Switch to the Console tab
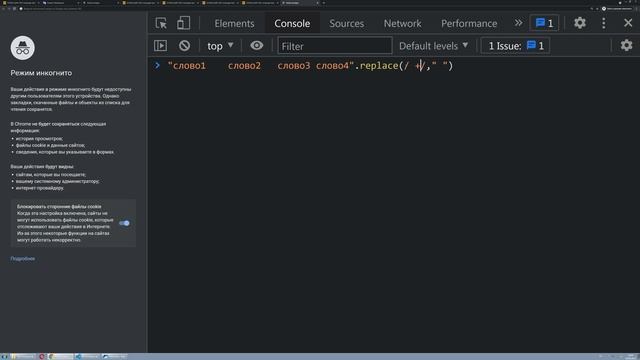Viewport: 640px width, 360px height. pos(292,23)
